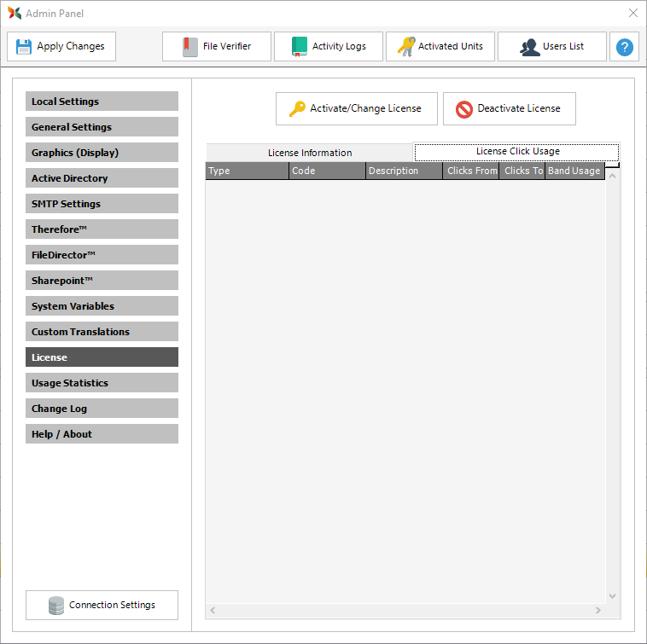Open Connection Settings database icon

[56, 606]
